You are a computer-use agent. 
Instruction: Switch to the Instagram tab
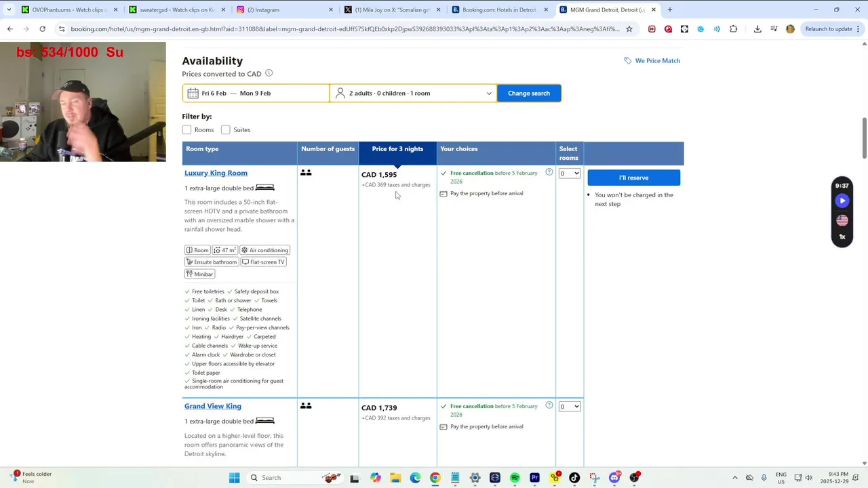pyautogui.click(x=284, y=9)
